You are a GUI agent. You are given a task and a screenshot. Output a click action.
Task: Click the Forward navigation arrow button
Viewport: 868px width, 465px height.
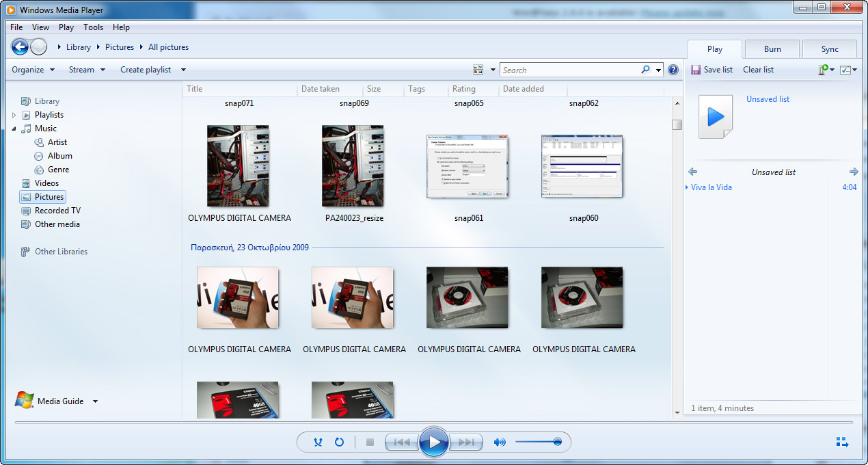[39, 47]
